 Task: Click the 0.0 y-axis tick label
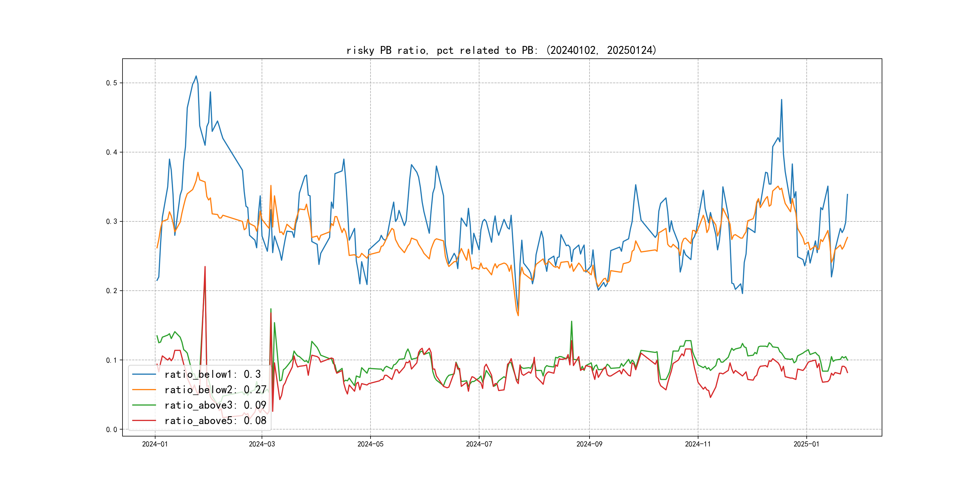[112, 430]
